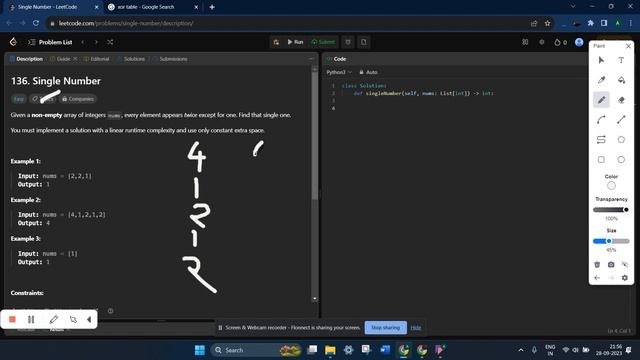
Task: Click Stop sharing button
Action: tap(385, 328)
